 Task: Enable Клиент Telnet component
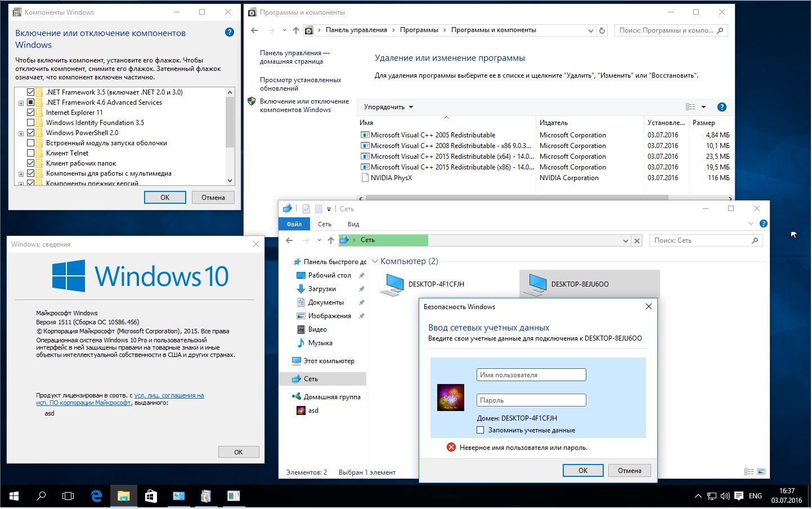pyautogui.click(x=30, y=153)
